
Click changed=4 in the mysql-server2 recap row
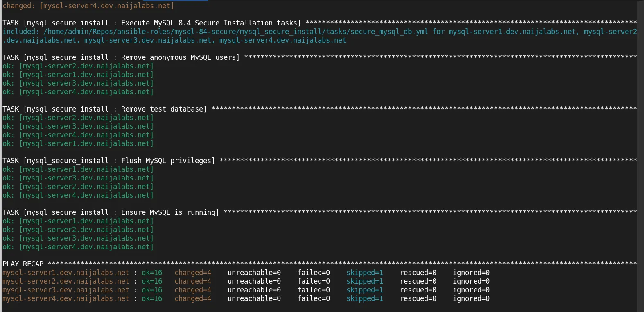[193, 281]
